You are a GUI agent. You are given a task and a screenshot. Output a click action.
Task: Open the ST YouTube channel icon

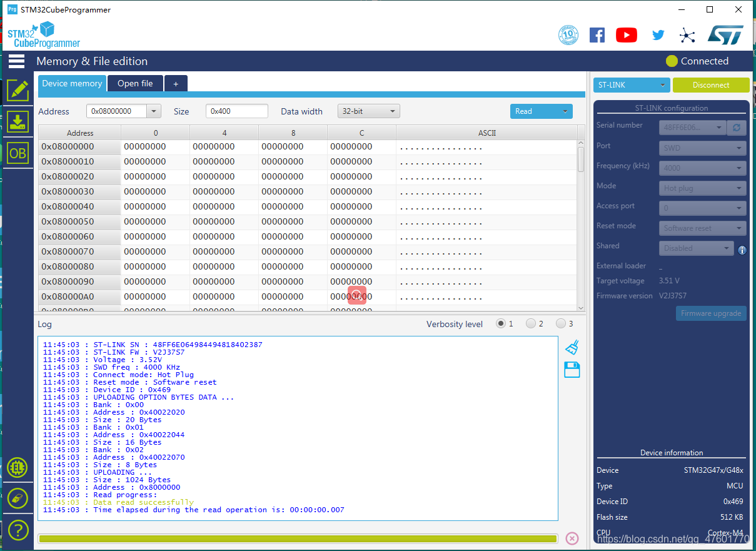(x=627, y=35)
